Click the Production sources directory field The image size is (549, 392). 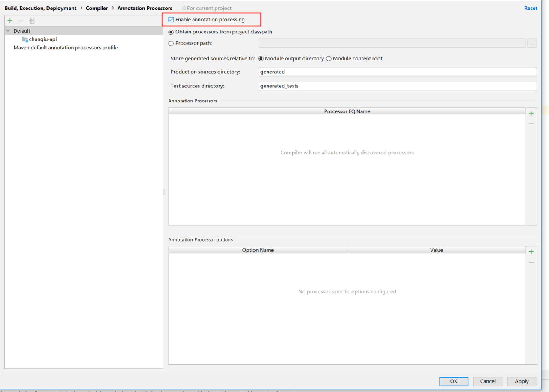pyautogui.click(x=398, y=72)
